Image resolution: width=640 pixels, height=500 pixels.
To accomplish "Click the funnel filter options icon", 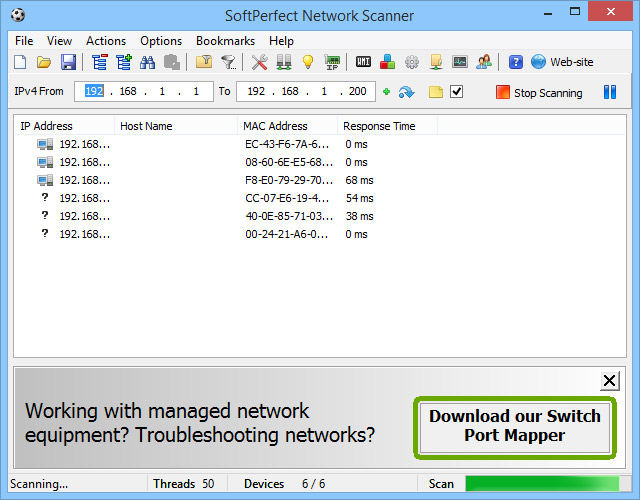I will (228, 62).
